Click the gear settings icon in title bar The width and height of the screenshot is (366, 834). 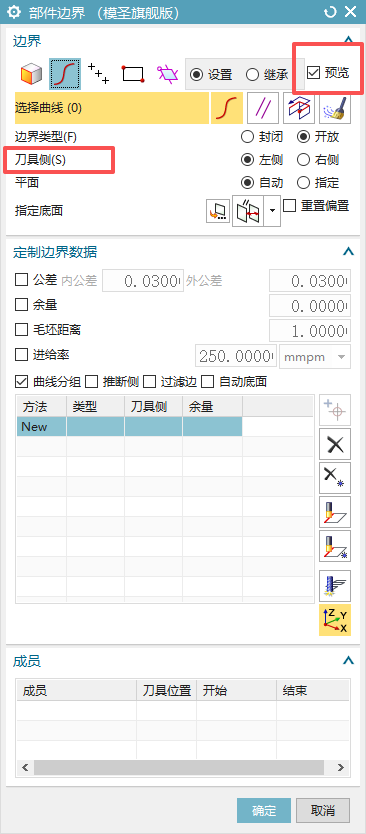(14, 13)
